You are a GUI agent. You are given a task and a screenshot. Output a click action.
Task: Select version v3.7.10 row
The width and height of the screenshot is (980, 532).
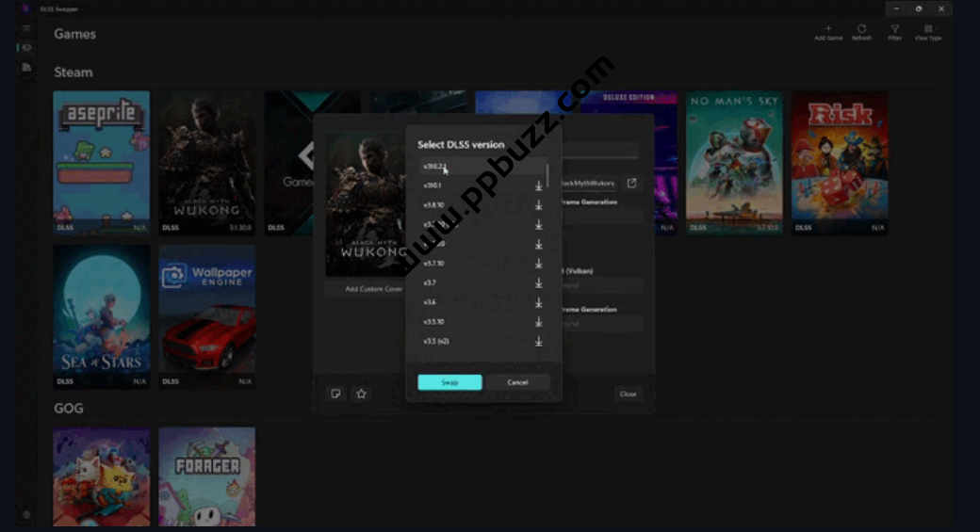coord(482,264)
